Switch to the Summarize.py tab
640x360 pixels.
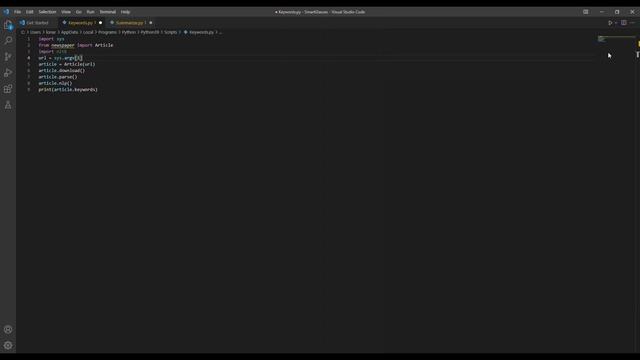click(x=129, y=23)
